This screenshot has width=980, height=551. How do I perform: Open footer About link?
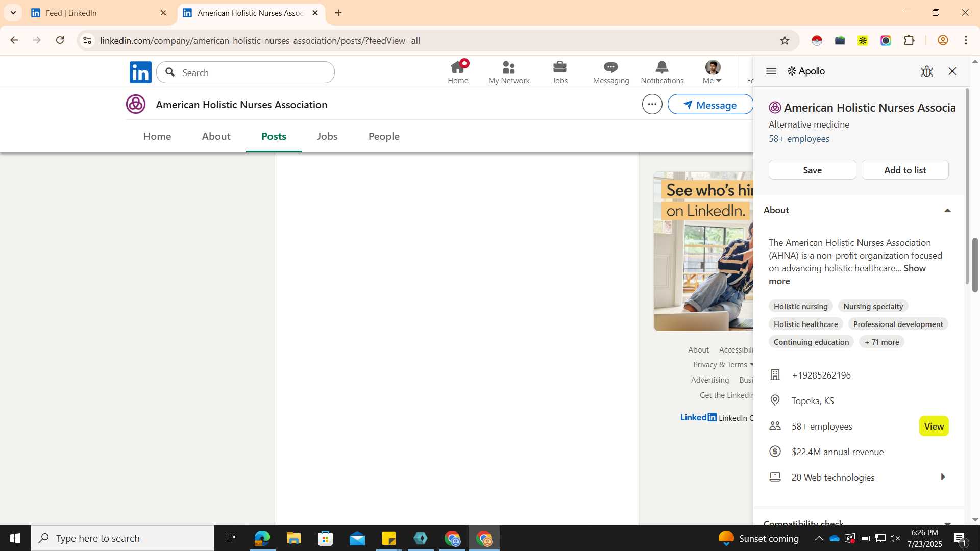698,350
